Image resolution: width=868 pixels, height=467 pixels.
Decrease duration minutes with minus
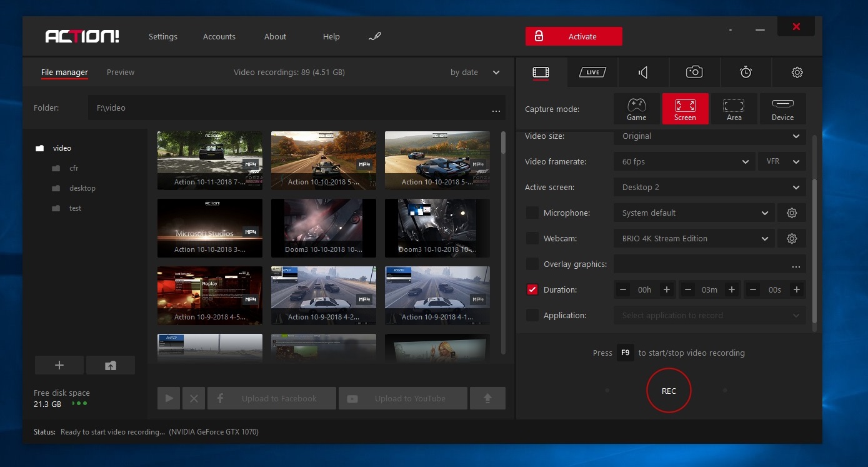[x=688, y=290]
